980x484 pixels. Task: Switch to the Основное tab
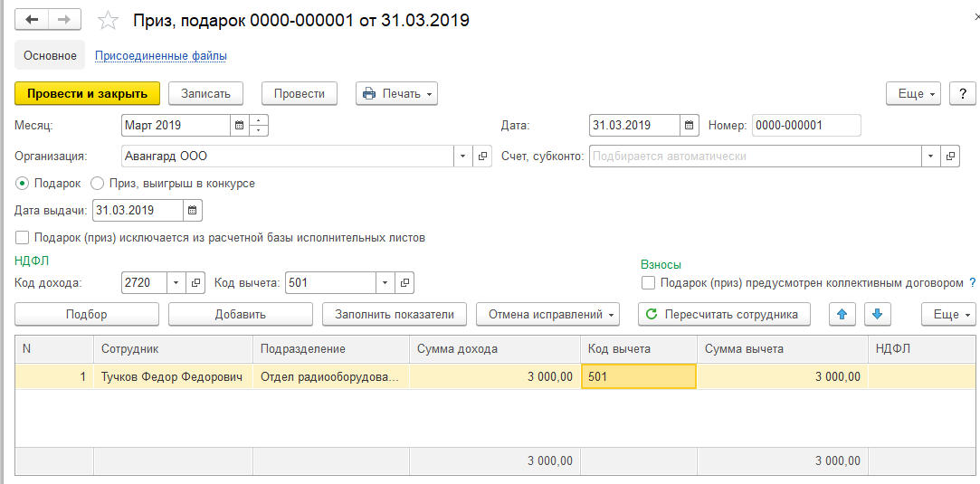(50, 56)
